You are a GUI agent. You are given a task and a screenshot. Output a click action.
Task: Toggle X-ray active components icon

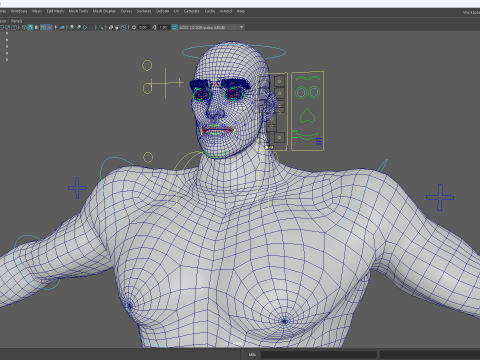click(117, 27)
